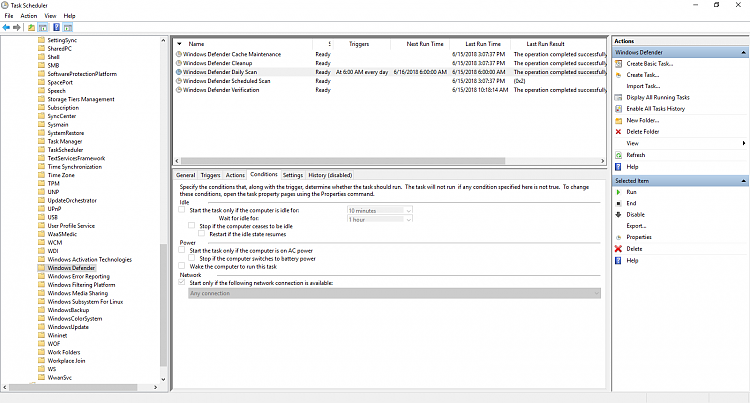Click the Last Run Result column header
The height and width of the screenshot is (403, 750).
pos(545,44)
